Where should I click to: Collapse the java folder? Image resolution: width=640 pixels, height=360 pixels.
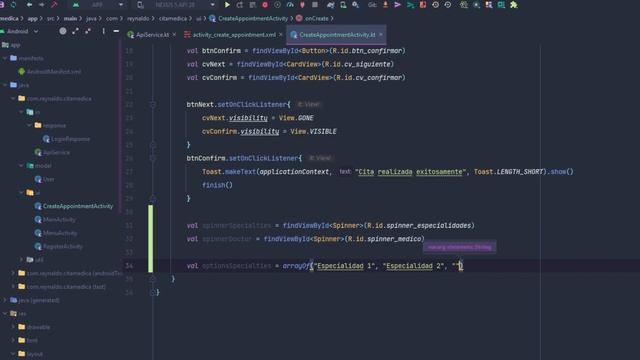5,85
